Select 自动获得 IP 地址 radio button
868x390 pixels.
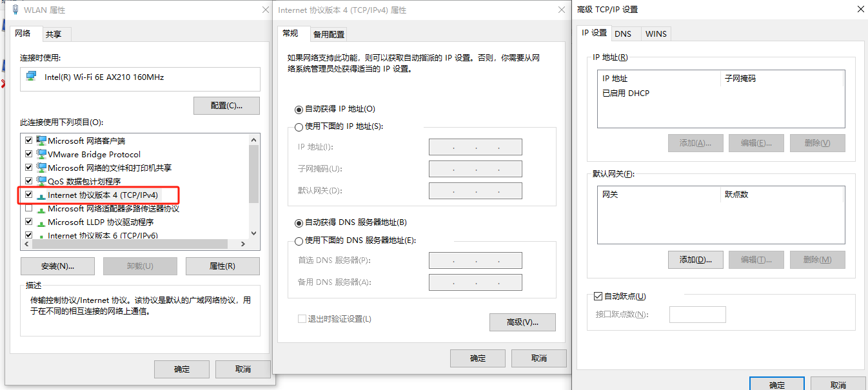(x=299, y=110)
